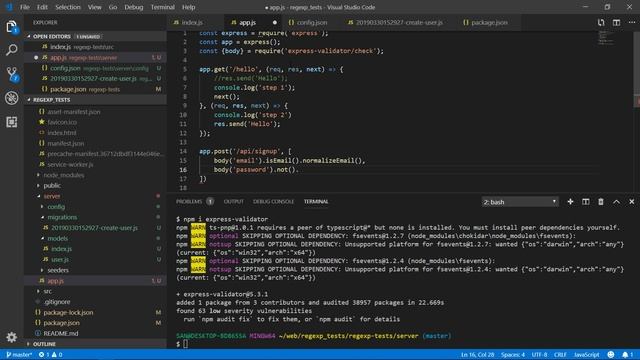Open errors and warnings in status bar
The image size is (640, 360).
point(51,355)
